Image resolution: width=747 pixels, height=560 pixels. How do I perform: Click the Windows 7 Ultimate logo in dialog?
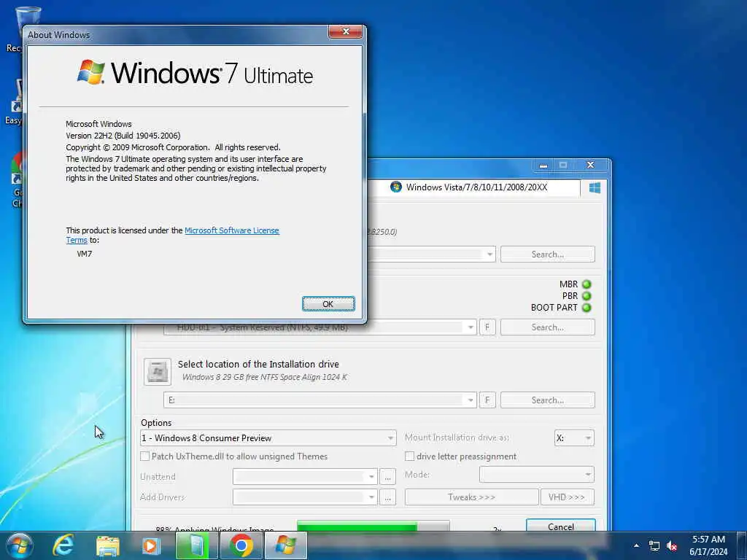[x=196, y=73]
